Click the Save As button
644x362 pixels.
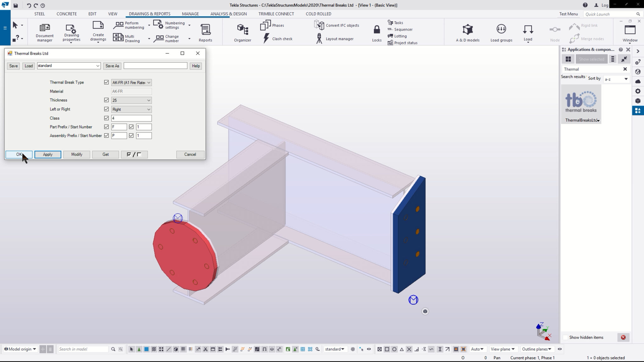click(x=112, y=66)
